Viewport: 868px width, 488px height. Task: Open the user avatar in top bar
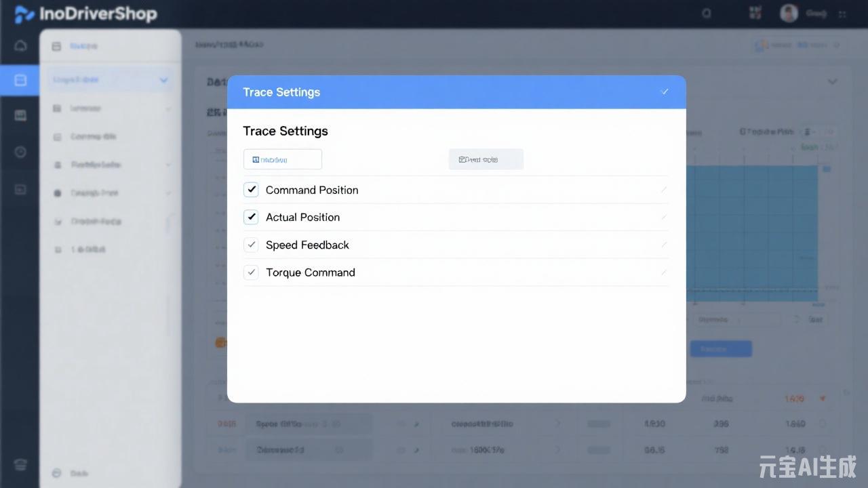click(x=789, y=13)
